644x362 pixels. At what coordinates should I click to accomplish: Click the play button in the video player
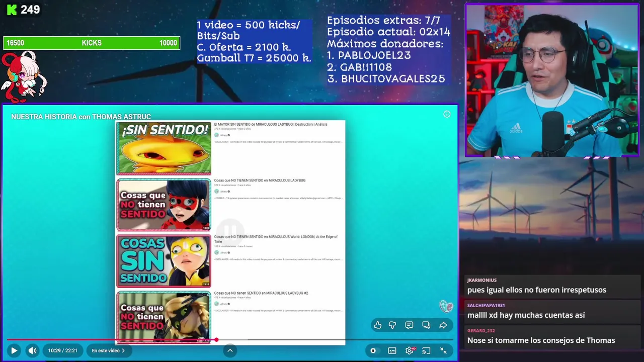(x=14, y=350)
